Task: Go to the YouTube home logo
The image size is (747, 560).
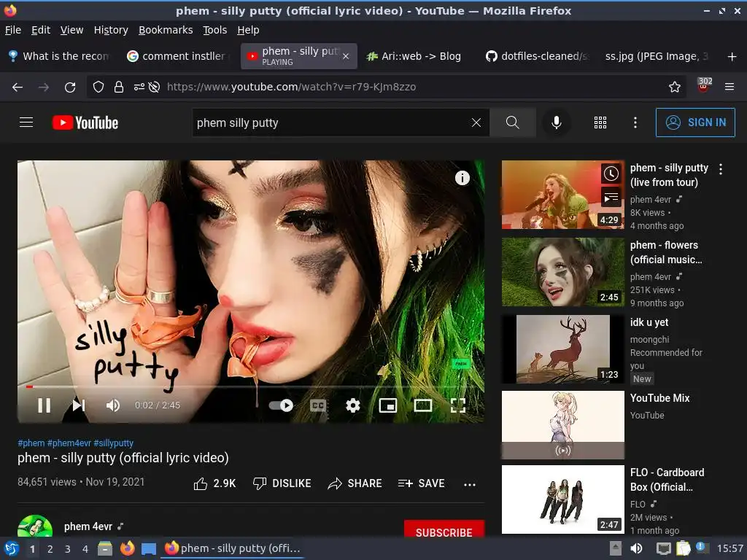Action: [x=85, y=122]
